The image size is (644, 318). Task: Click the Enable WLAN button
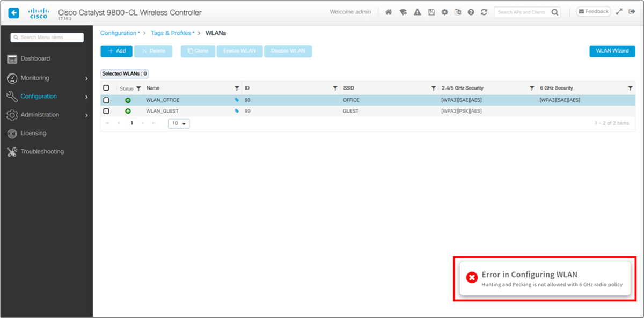pyautogui.click(x=240, y=51)
